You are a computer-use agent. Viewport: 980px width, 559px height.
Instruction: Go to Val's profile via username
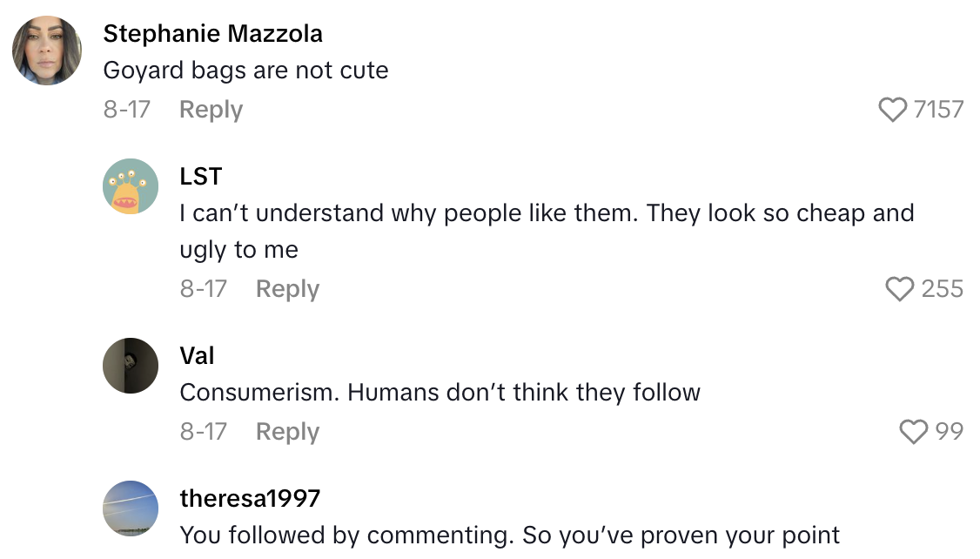point(197,356)
